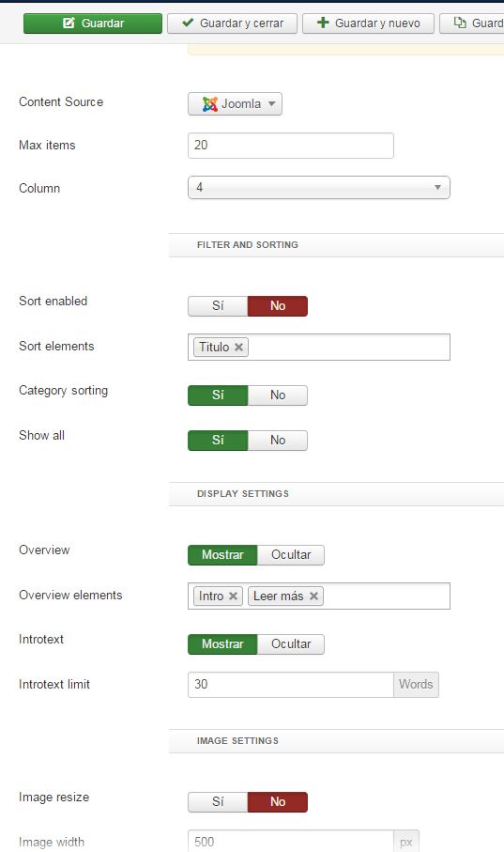Viewport: 504px width, 852px height.
Task: Select Ocultar for Overview
Action: [x=291, y=555]
